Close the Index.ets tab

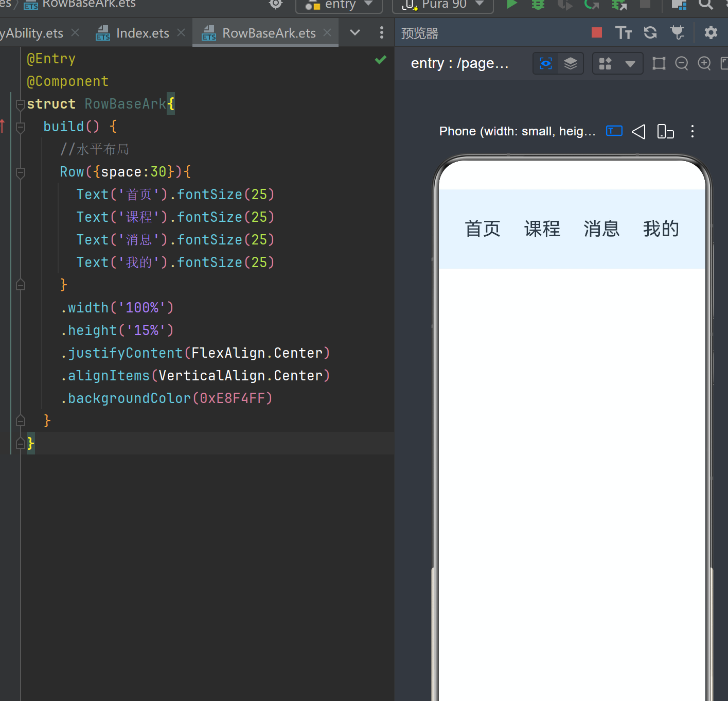point(181,32)
